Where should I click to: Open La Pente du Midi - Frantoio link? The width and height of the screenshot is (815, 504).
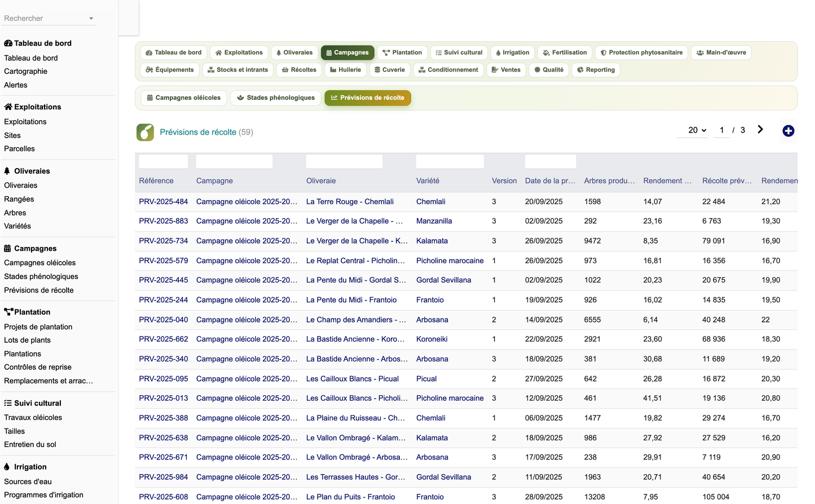tap(351, 300)
